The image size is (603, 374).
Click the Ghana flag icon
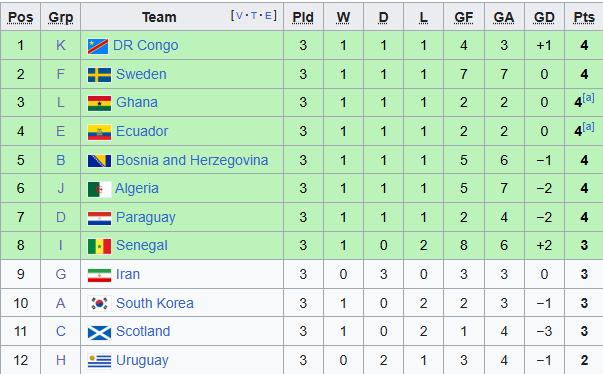(99, 103)
